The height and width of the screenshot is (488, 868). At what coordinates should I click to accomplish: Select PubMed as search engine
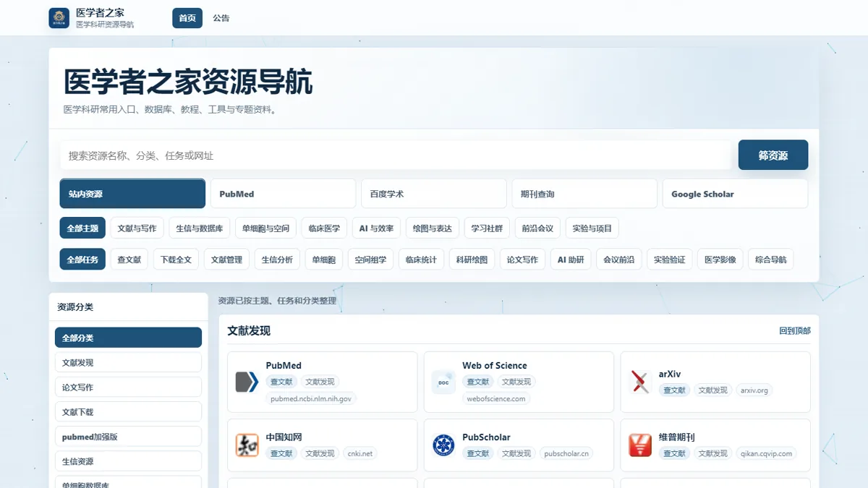pyautogui.click(x=284, y=194)
